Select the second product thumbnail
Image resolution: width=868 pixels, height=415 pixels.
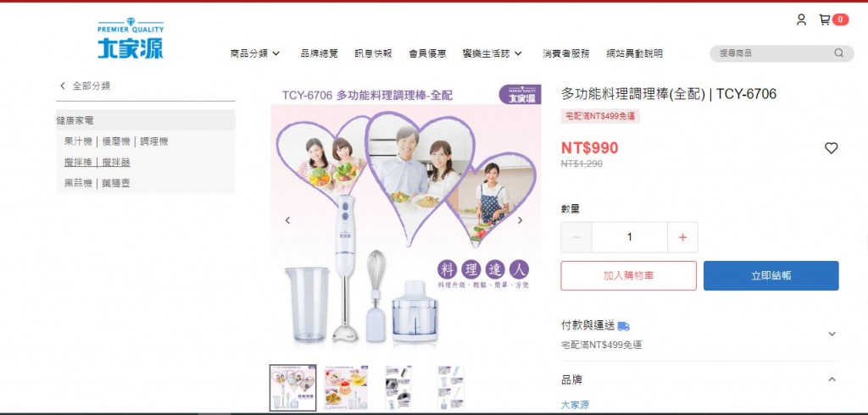(346, 387)
